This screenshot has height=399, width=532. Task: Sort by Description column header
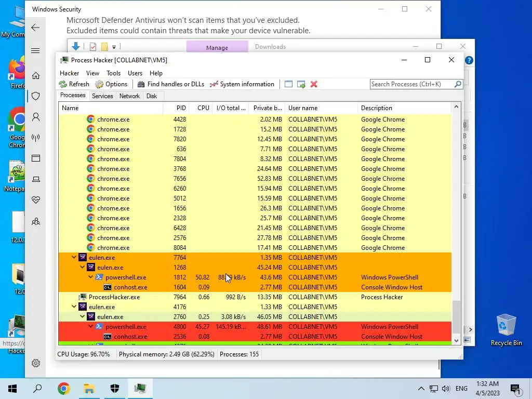point(404,108)
